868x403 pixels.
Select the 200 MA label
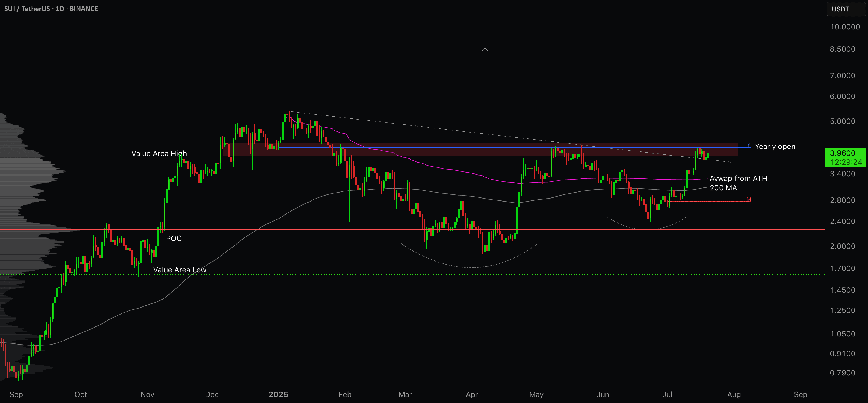click(x=723, y=188)
